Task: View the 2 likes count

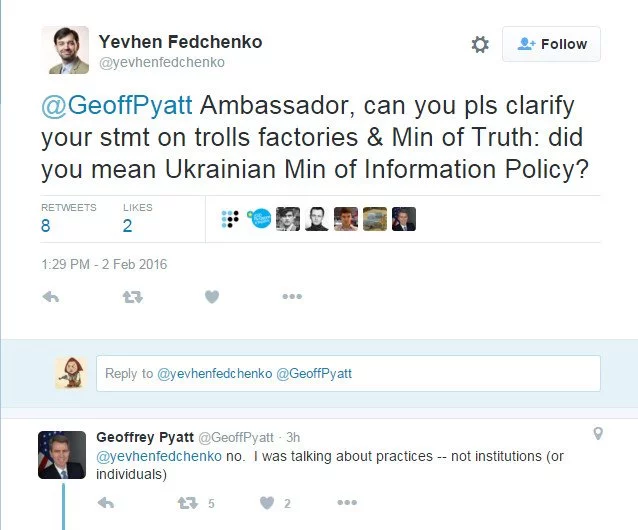Action: 127,226
